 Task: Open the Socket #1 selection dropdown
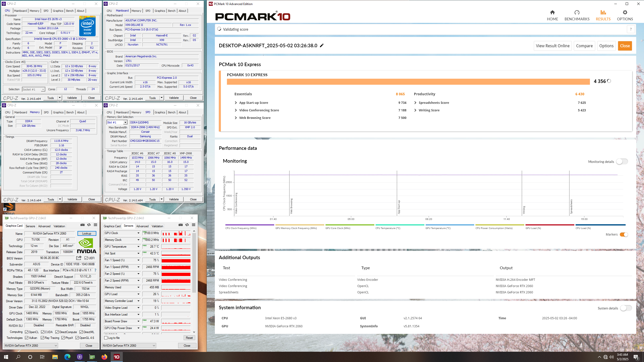[33, 89]
